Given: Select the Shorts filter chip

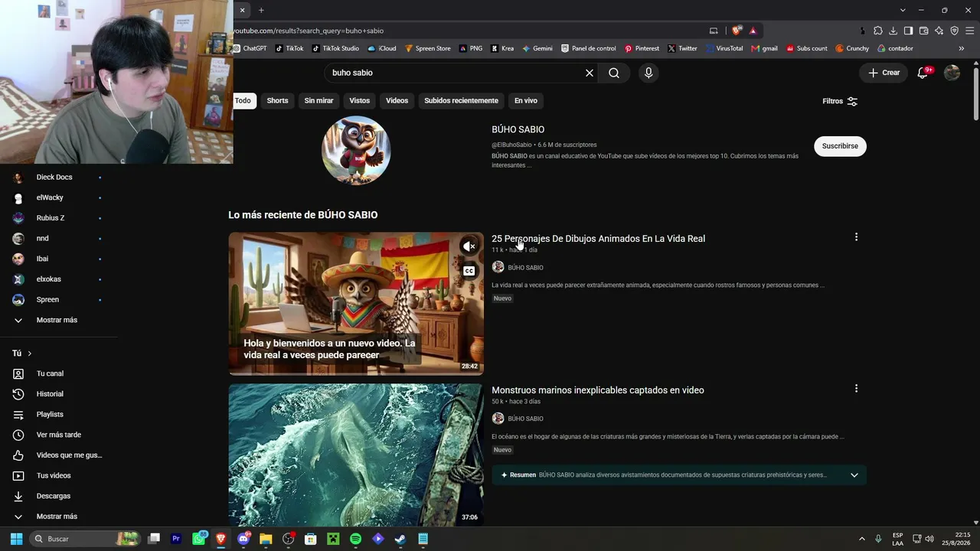Looking at the screenshot, I should [x=277, y=100].
